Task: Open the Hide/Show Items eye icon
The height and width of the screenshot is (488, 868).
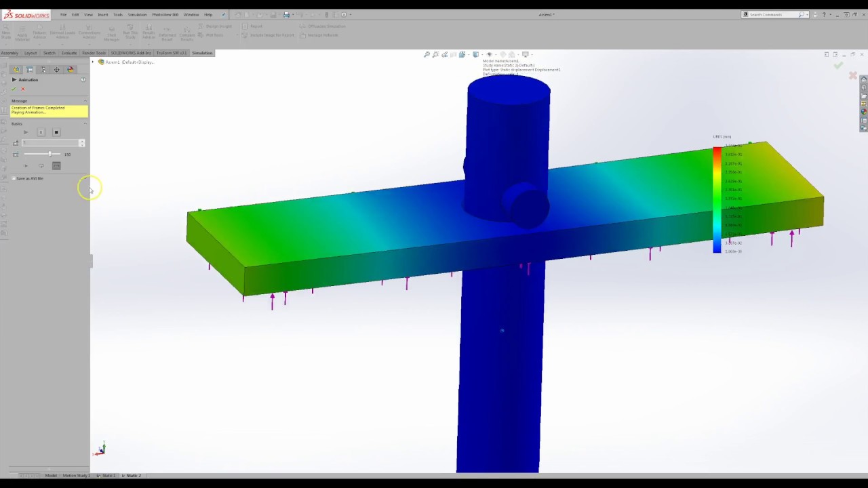Action: [x=489, y=54]
